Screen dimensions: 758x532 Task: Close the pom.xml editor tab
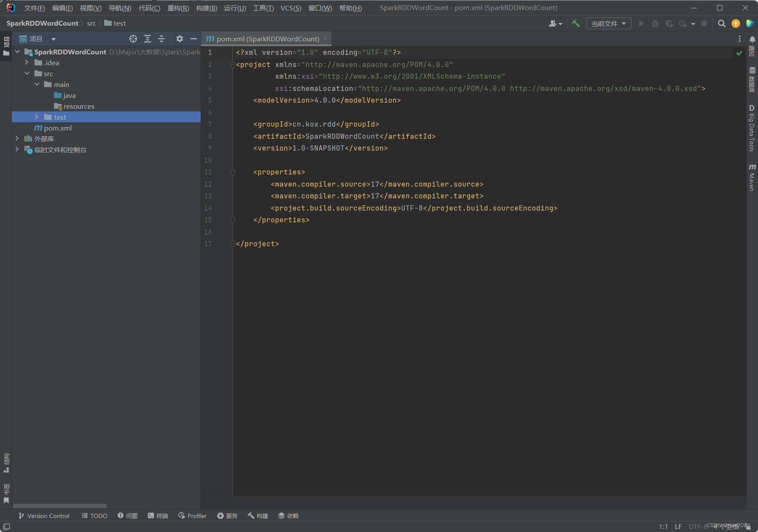point(325,39)
